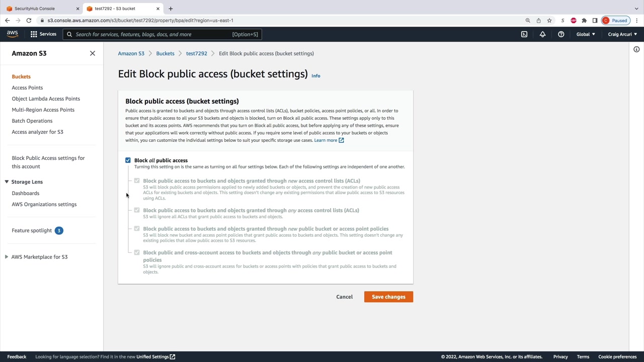Screen dimensions: 644x362
Task: Toggle the browser side panel icon
Action: pos(595,21)
